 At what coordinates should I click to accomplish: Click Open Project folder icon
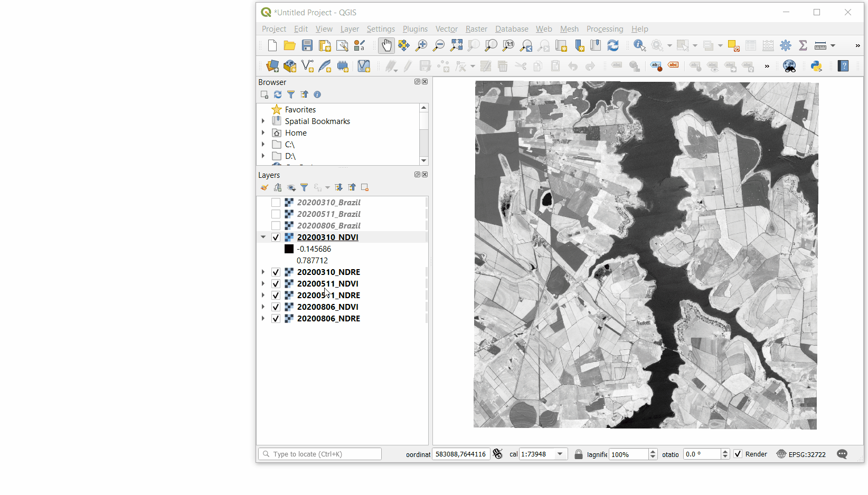coord(289,46)
